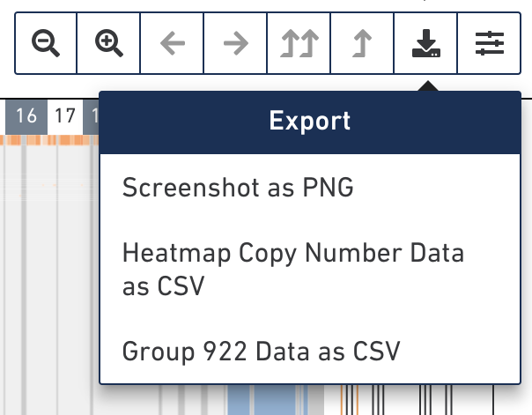Click the single up-arrow icon
Screen dimensions: 532x415
(x=362, y=43)
